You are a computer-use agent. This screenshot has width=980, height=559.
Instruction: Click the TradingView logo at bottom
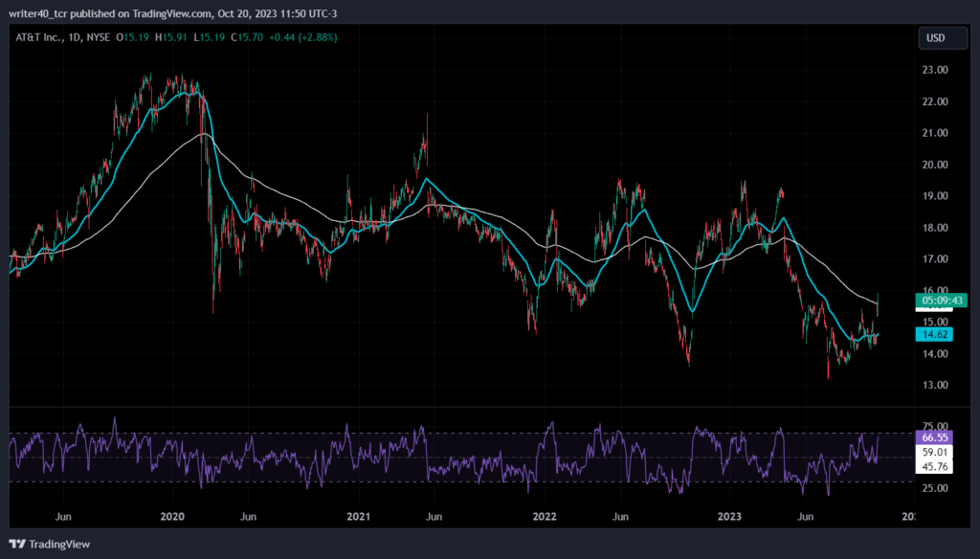(50, 544)
